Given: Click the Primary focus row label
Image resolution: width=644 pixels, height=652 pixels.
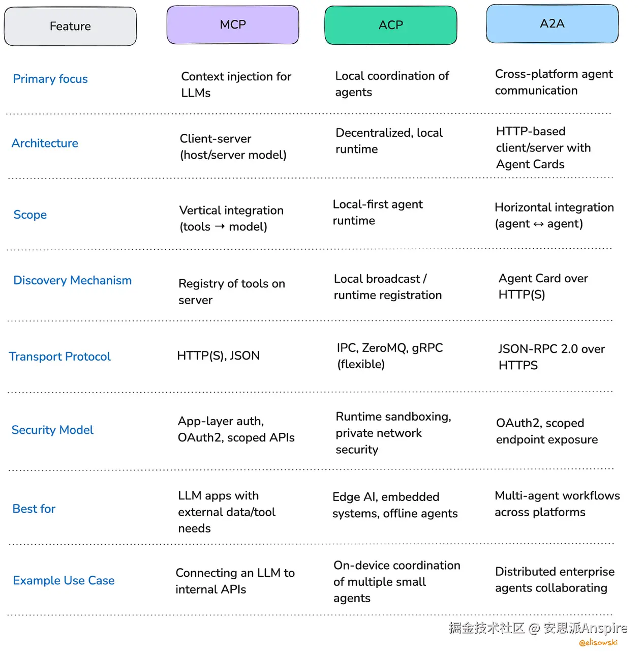Looking at the screenshot, I should click(x=50, y=79).
